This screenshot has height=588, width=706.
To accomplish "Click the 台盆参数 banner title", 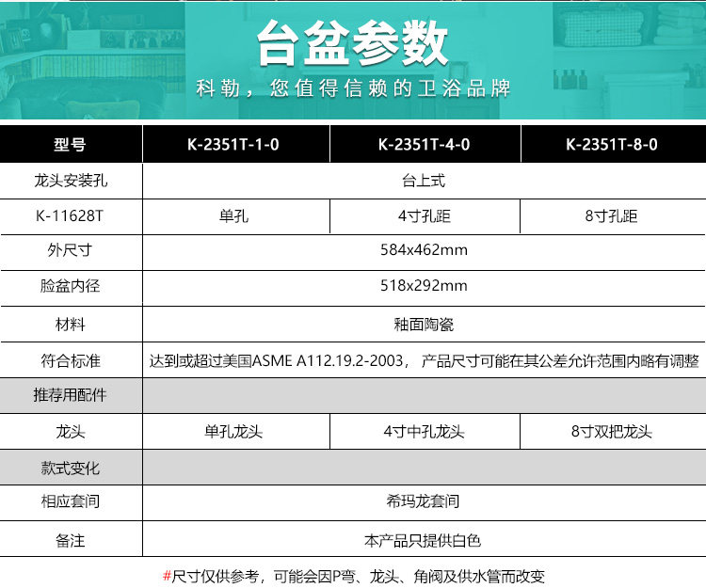I will coord(353,43).
